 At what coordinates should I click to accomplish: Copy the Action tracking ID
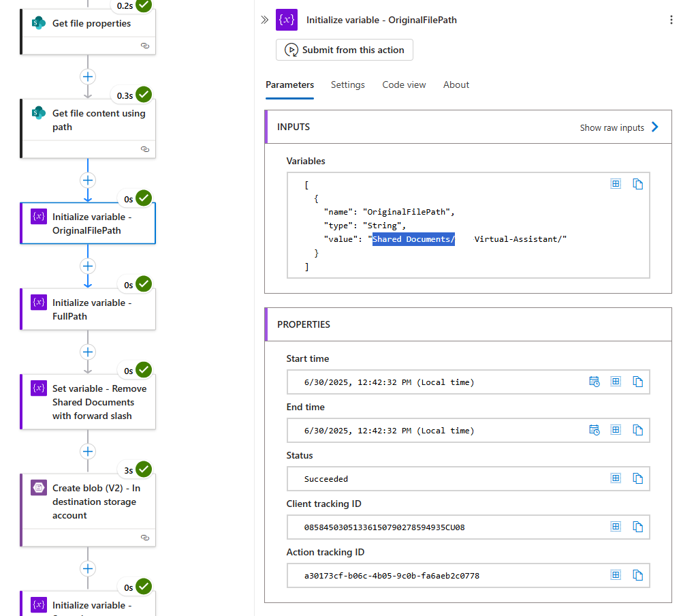[638, 575]
